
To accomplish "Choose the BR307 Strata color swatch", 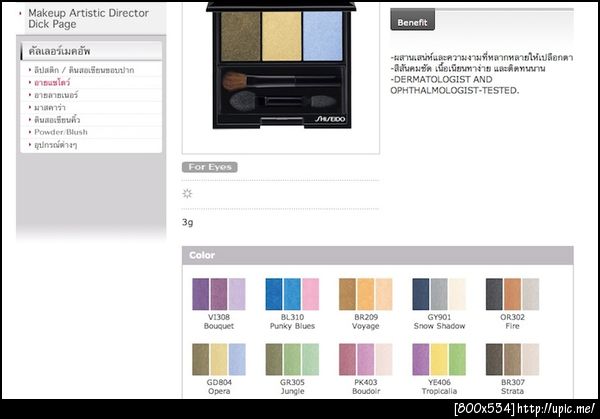I will [512, 359].
